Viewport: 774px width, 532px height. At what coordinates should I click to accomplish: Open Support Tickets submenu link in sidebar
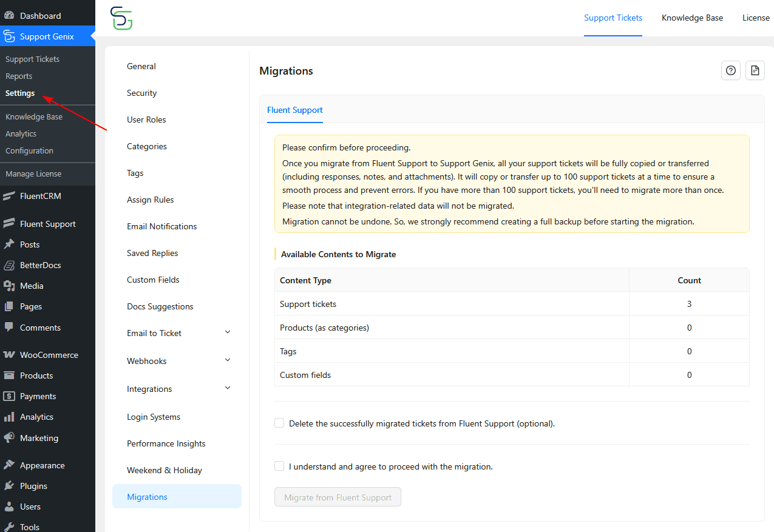click(33, 59)
